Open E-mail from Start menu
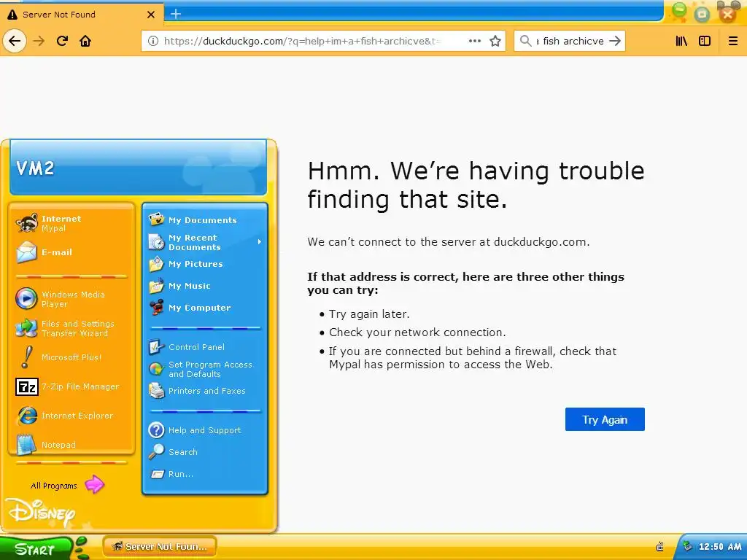 click(71, 252)
